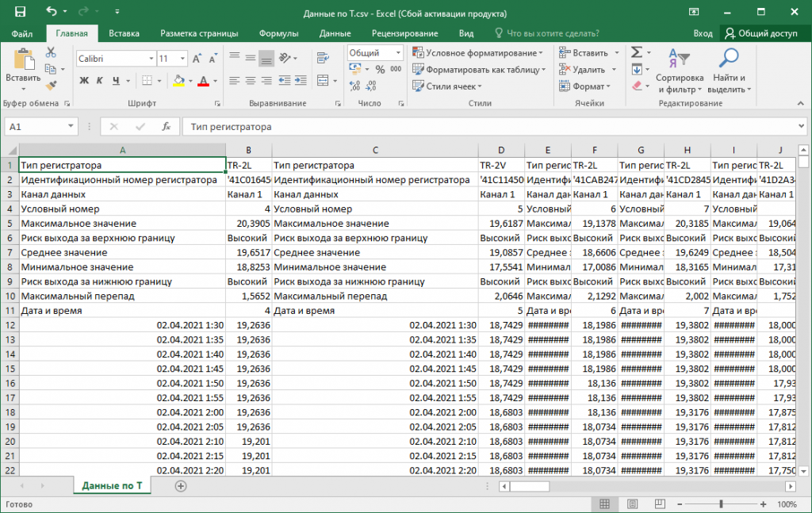Apply percent number style
Viewport: 812px width, 513px height.
pos(380,69)
